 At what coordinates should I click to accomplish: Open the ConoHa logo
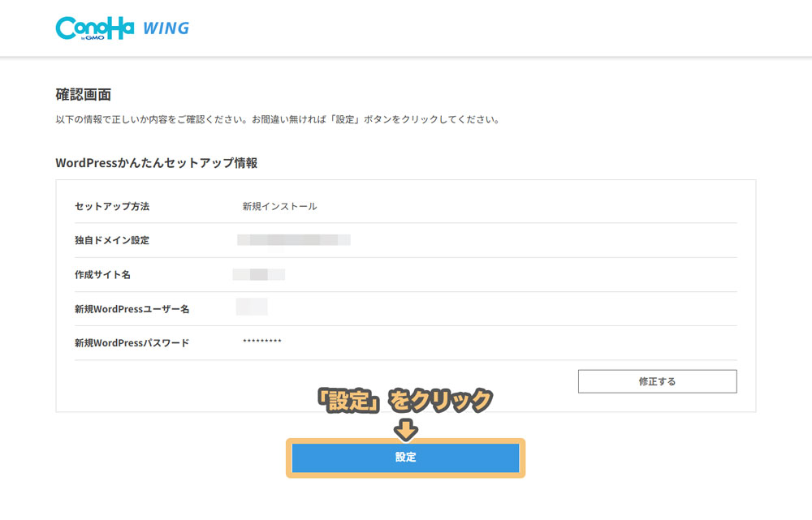click(95, 28)
